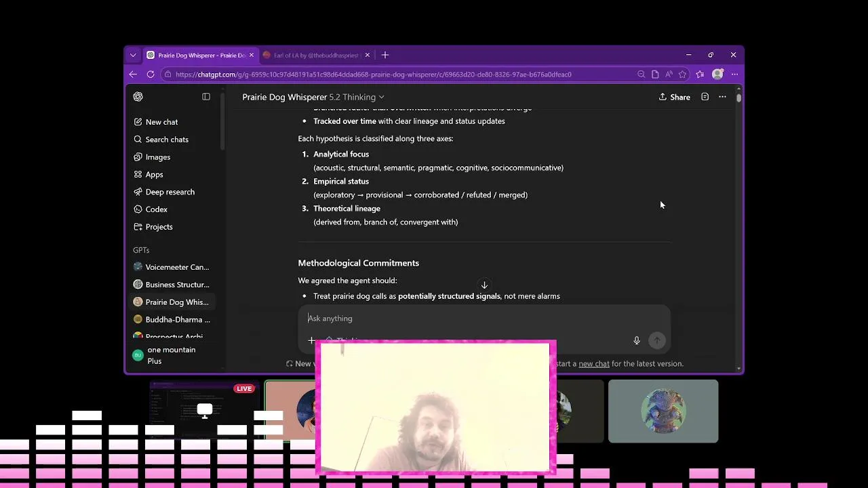Open the browser profile avatar
The height and width of the screenshot is (488, 868).
tap(717, 75)
